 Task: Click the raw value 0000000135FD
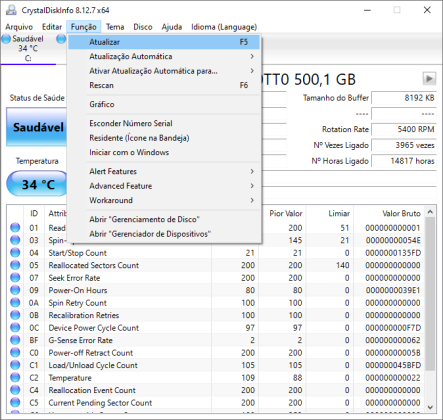393,253
